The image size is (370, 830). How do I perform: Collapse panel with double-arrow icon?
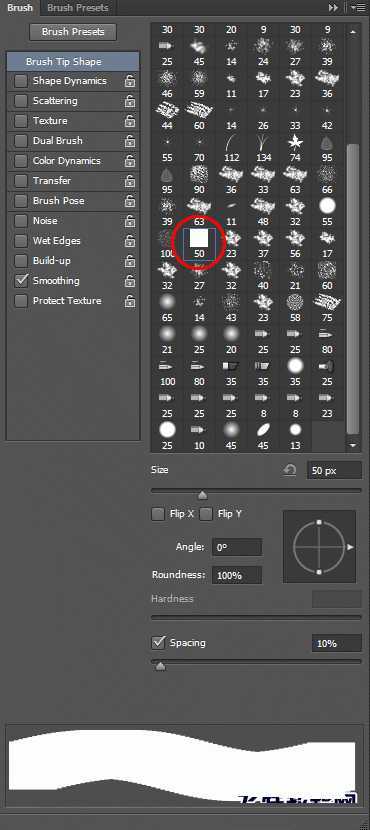click(x=333, y=7)
